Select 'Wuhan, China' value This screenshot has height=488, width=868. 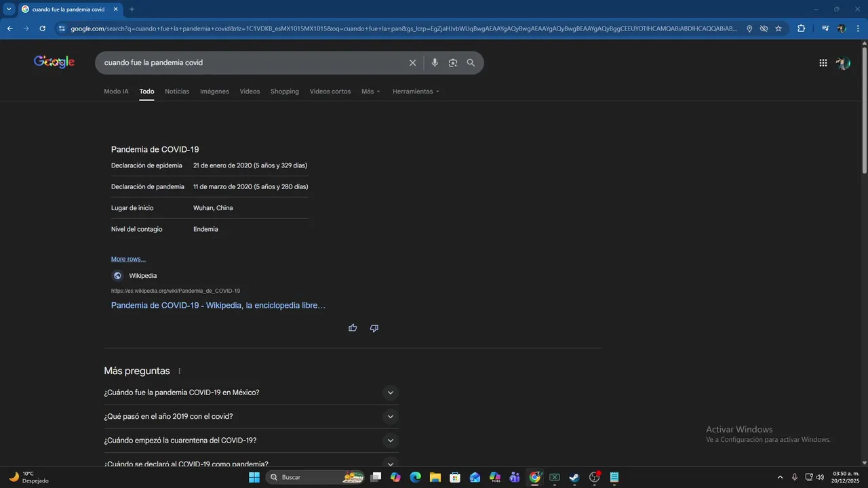click(x=213, y=208)
